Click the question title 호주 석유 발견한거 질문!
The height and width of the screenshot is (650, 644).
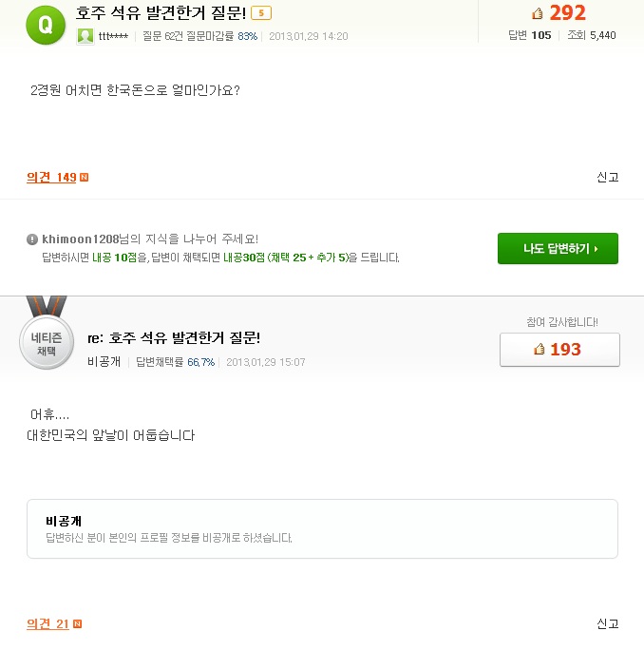tap(161, 13)
